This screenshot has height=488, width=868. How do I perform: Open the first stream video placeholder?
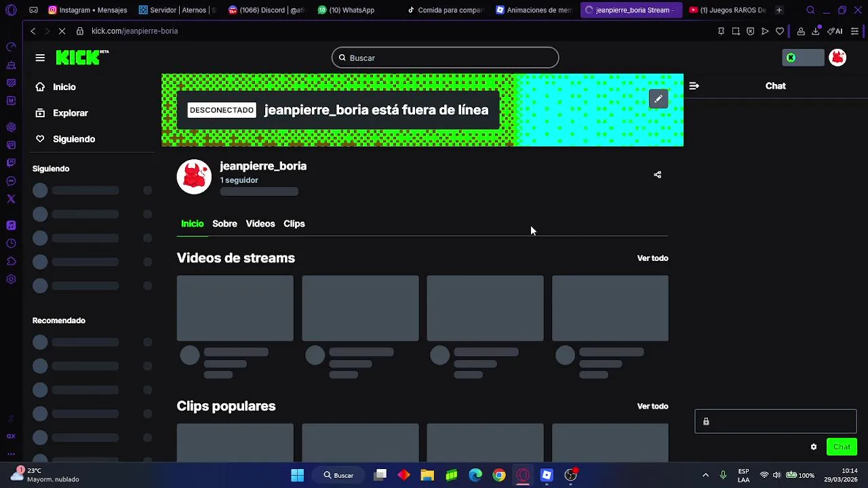tap(235, 308)
